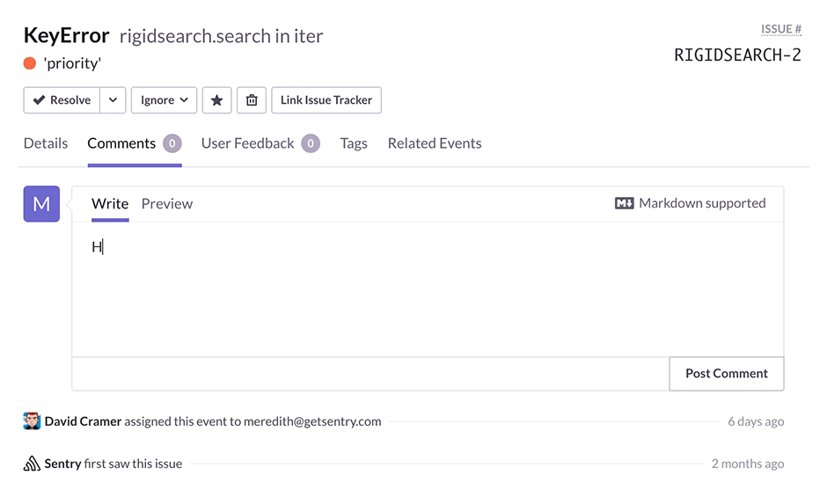Switch to the Preview tab in the comment editor
The width and height of the screenshot is (827, 504).
point(167,204)
